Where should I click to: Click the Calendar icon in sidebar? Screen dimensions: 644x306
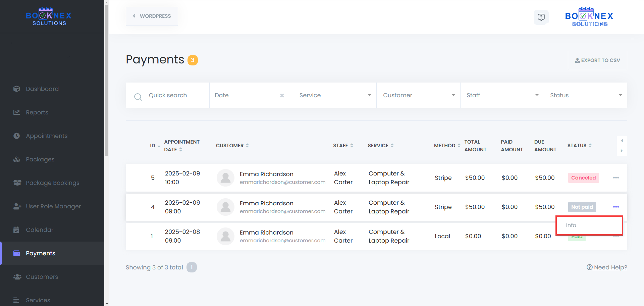click(16, 230)
